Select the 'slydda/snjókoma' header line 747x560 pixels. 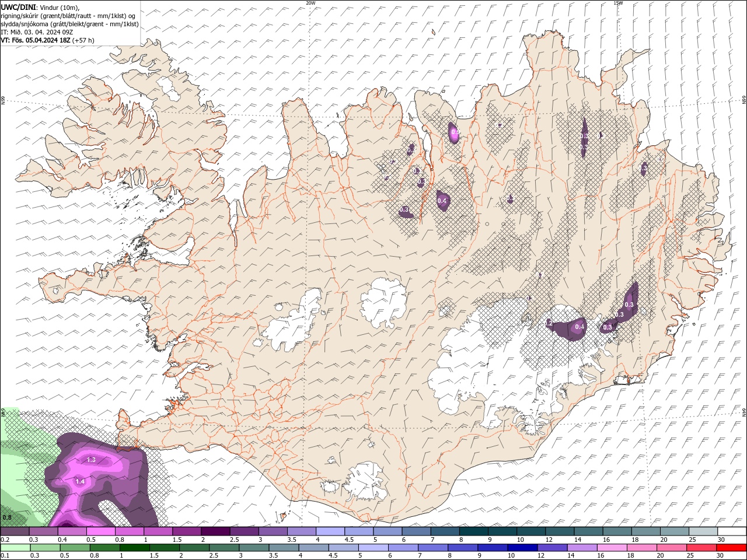tap(69, 24)
